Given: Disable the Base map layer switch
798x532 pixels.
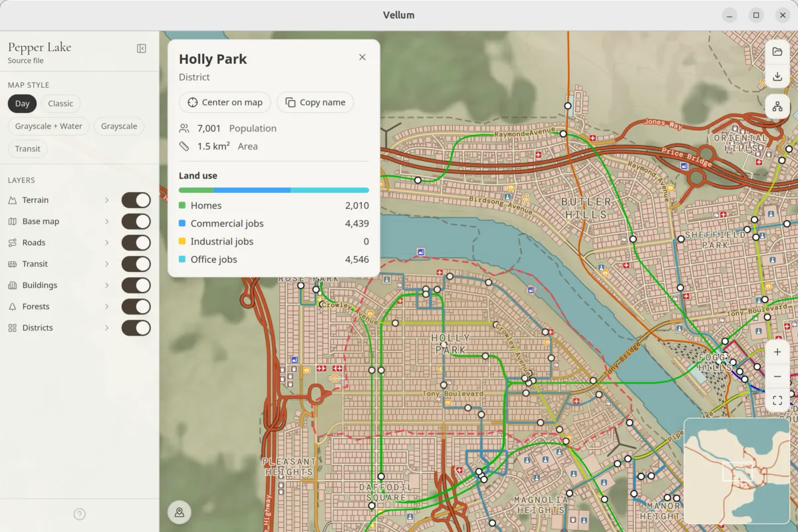Looking at the screenshot, I should point(136,221).
